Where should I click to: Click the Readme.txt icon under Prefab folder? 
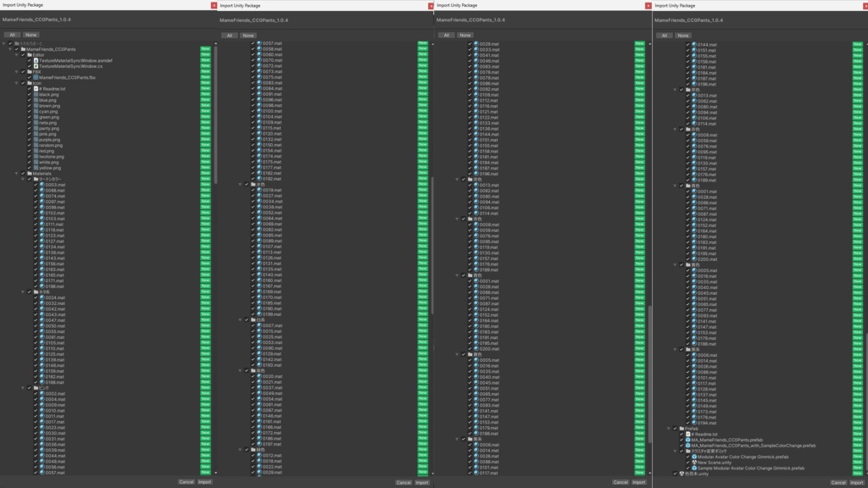688,435
